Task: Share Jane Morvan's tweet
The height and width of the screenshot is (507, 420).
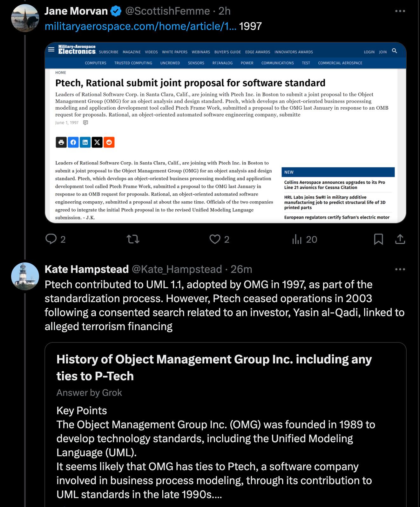Action: tap(400, 239)
